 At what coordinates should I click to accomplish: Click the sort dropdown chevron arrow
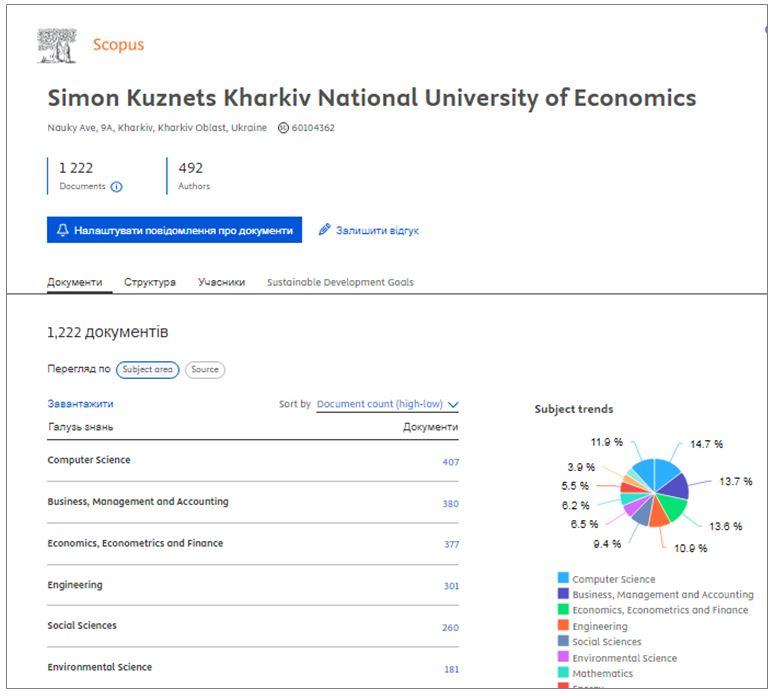point(453,405)
